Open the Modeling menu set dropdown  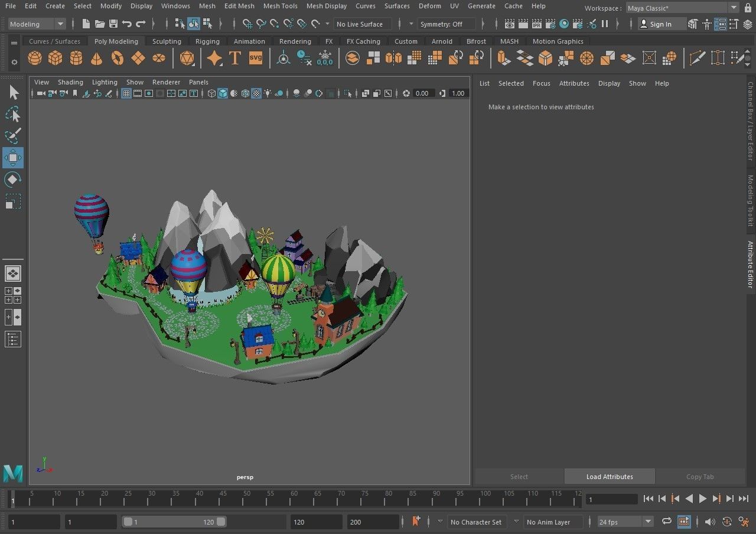37,24
